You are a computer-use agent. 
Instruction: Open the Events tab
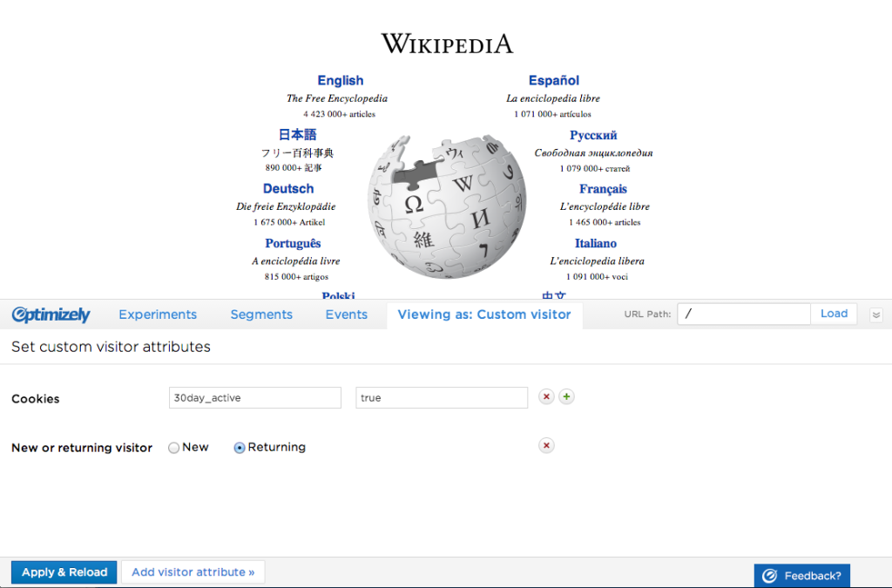coord(346,314)
